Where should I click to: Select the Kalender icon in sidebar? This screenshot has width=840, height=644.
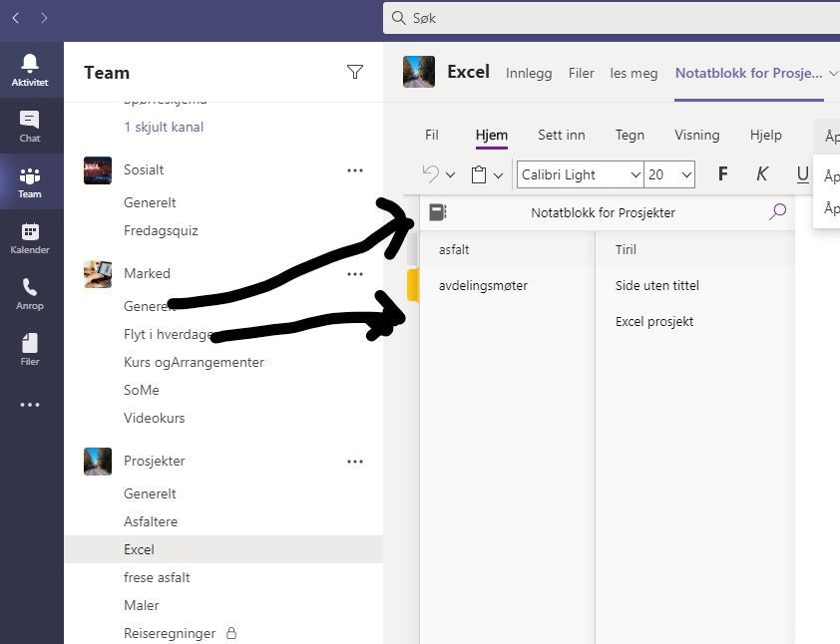[30, 239]
